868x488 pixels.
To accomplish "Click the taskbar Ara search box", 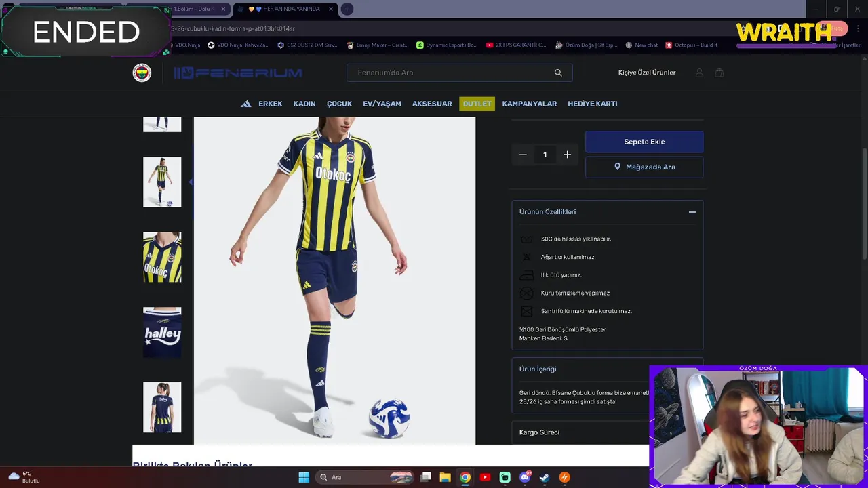I will [x=366, y=477].
